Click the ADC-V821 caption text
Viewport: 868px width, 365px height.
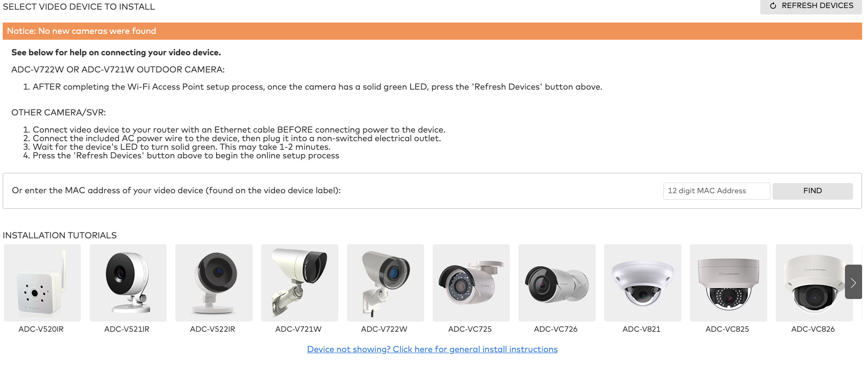[642, 329]
